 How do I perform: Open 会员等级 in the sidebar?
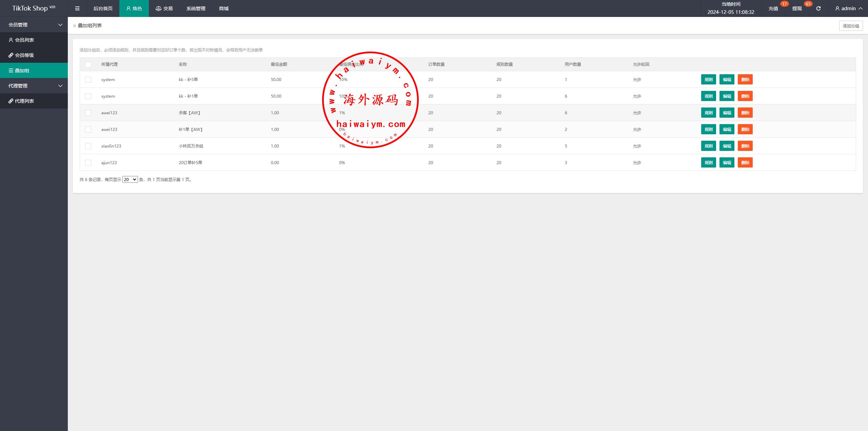24,55
